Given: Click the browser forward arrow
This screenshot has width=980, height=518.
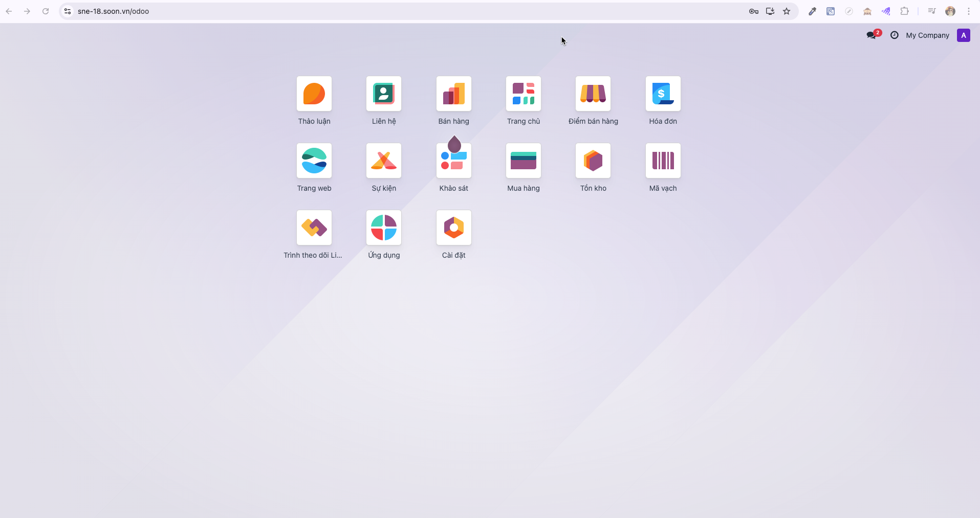Looking at the screenshot, I should pos(27,11).
